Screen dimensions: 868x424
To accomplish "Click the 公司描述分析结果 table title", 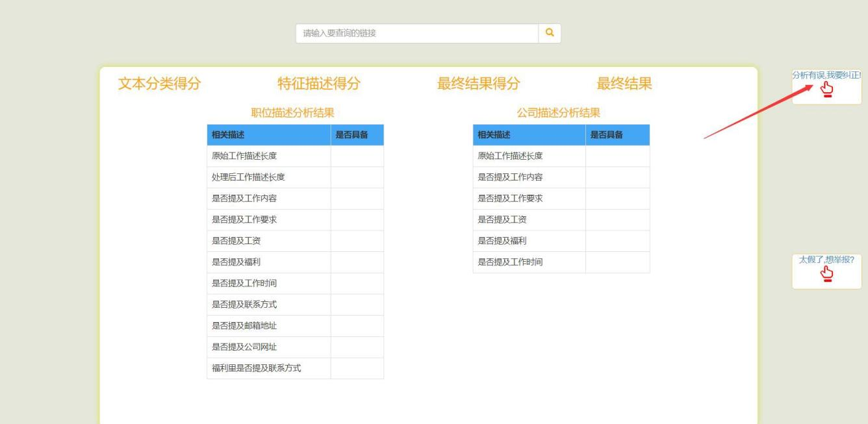I will pyautogui.click(x=559, y=112).
